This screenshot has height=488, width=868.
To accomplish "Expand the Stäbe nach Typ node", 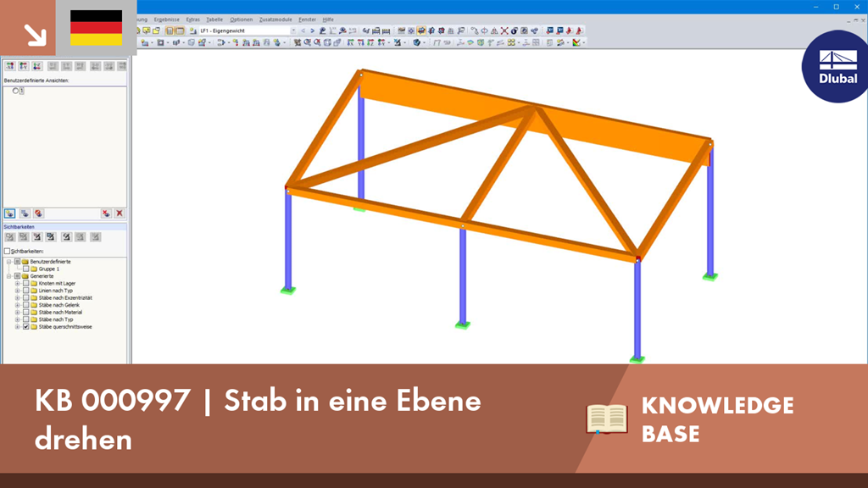I will click(18, 319).
